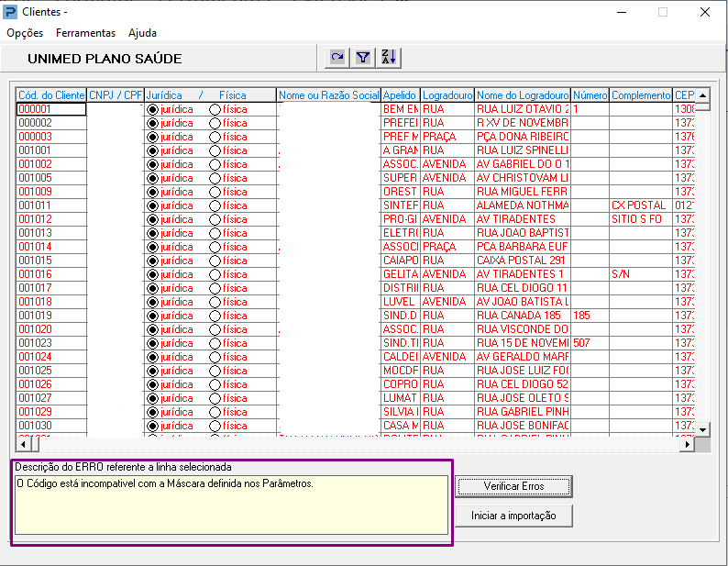Click the ALAMEDA NOTHMA address cell

tap(523, 205)
